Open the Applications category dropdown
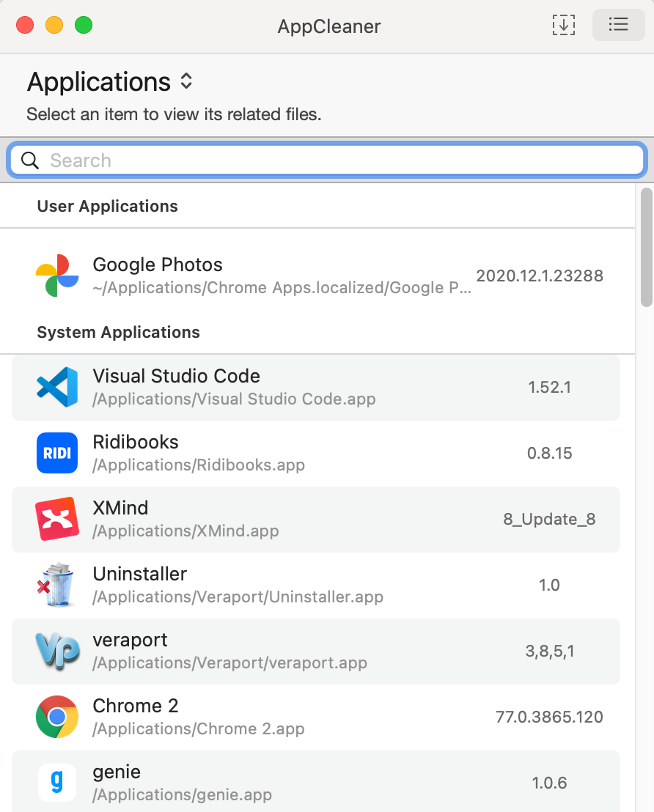654x812 pixels. coord(110,82)
